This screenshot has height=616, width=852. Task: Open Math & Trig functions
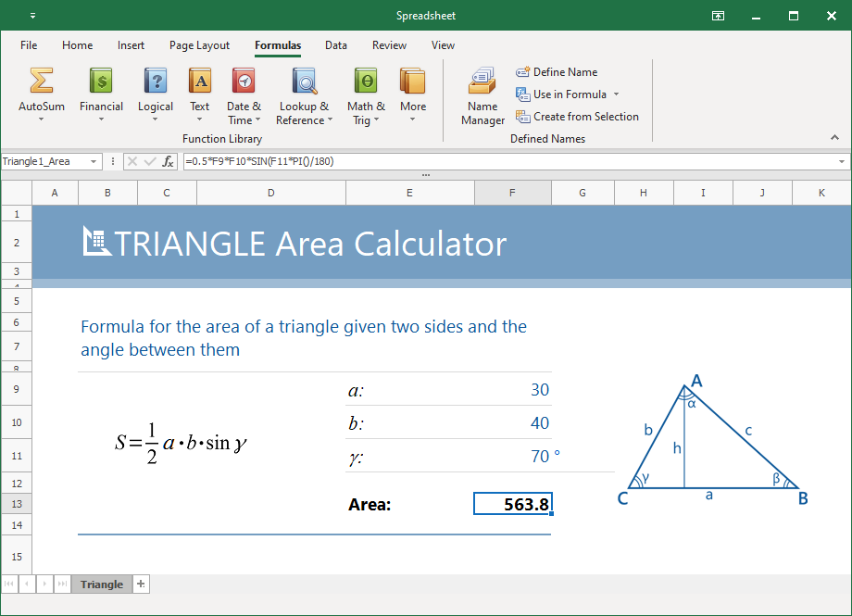click(x=366, y=82)
